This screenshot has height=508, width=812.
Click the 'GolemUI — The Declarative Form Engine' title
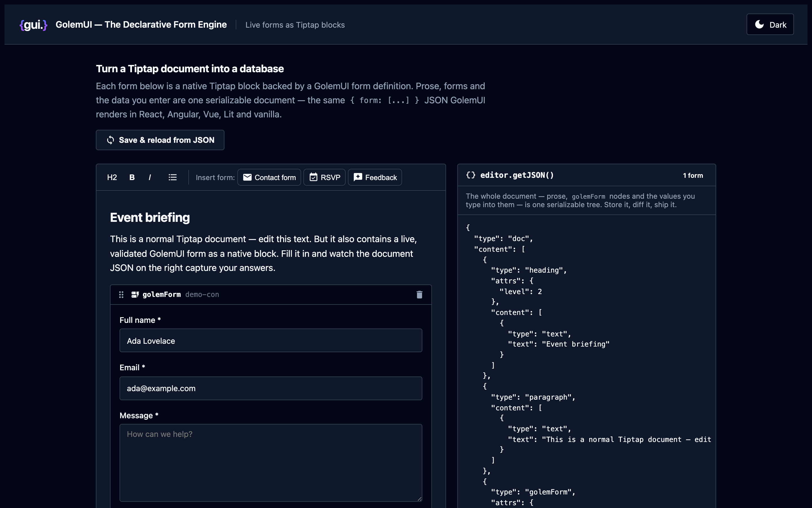tap(141, 25)
